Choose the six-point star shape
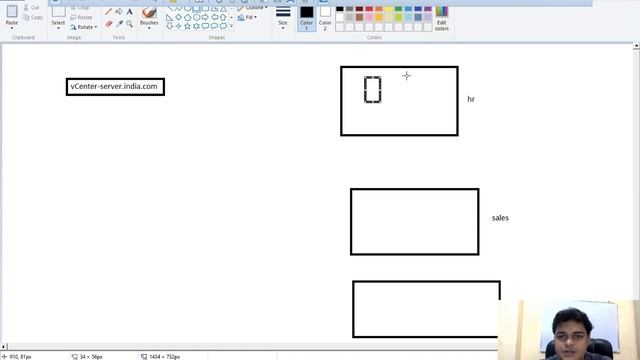This screenshot has height=360, width=640. pos(196,26)
